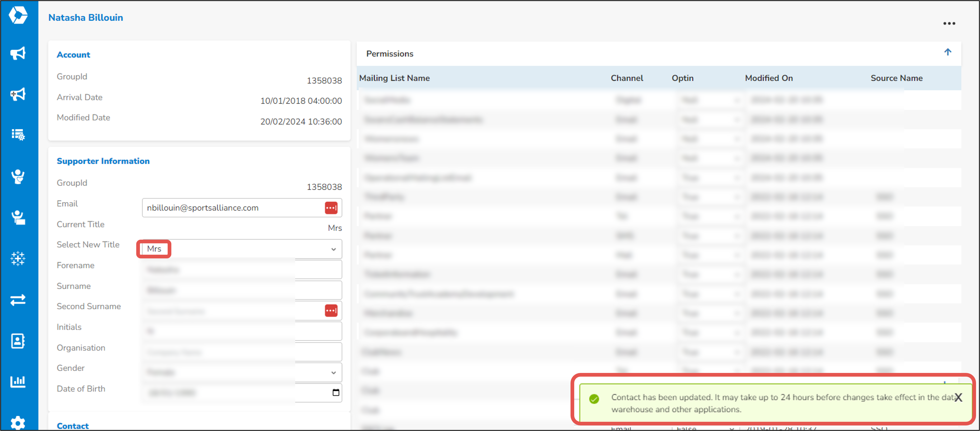The height and width of the screenshot is (431, 980).
Task: Open the settings gear at bottom of sidebar
Action: [18, 423]
